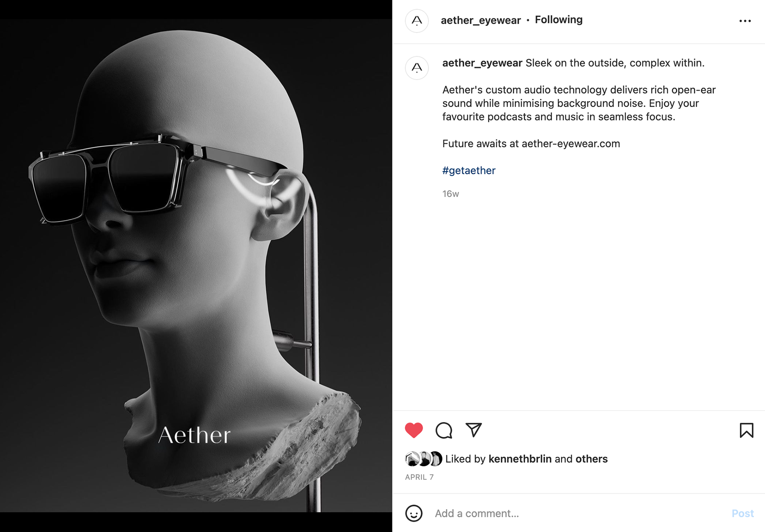Click the 16w caption timestamp
Image resolution: width=765 pixels, height=532 pixels.
[451, 194]
